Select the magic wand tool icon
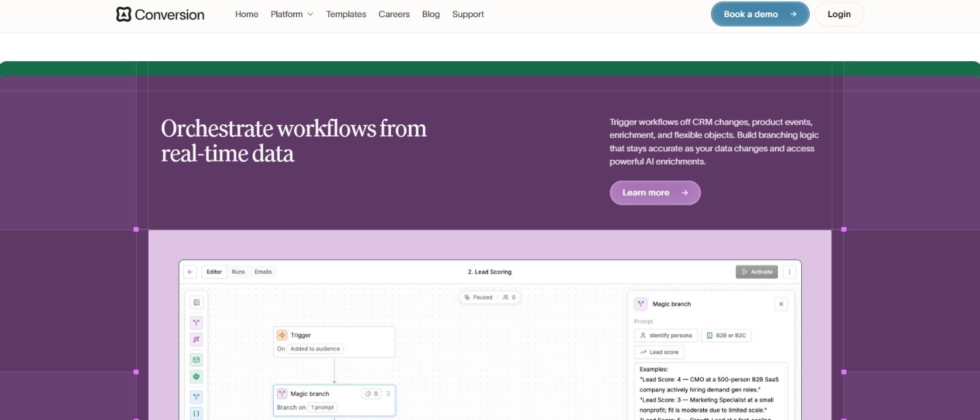980x420 pixels. pyautogui.click(x=197, y=339)
